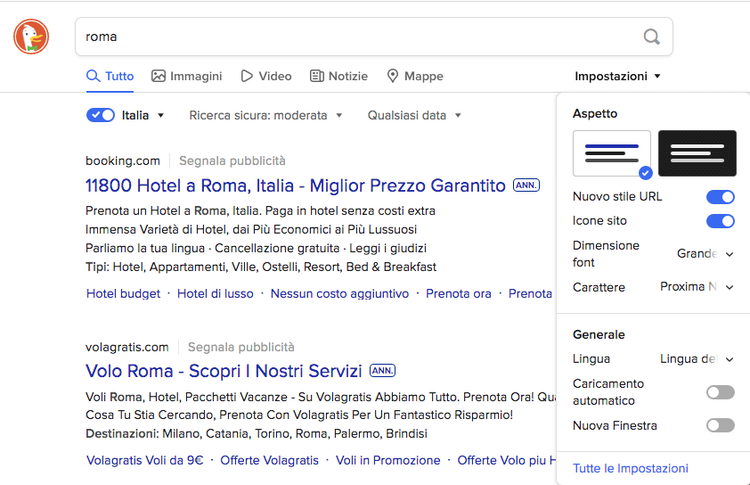Switch to the Video tab

coord(266,76)
